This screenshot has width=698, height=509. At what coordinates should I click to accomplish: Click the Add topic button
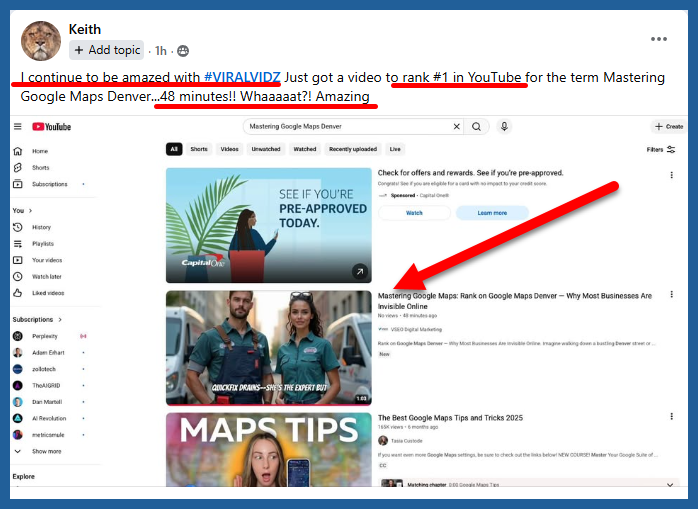(x=107, y=50)
